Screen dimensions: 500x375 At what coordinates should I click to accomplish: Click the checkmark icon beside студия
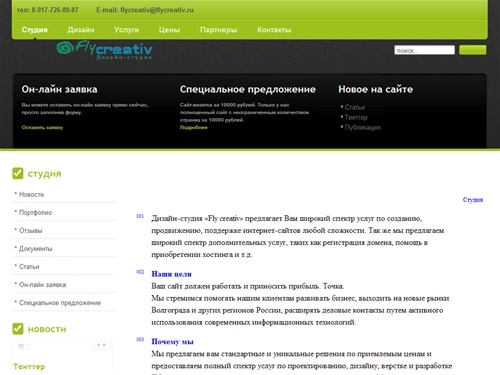pos(18,173)
